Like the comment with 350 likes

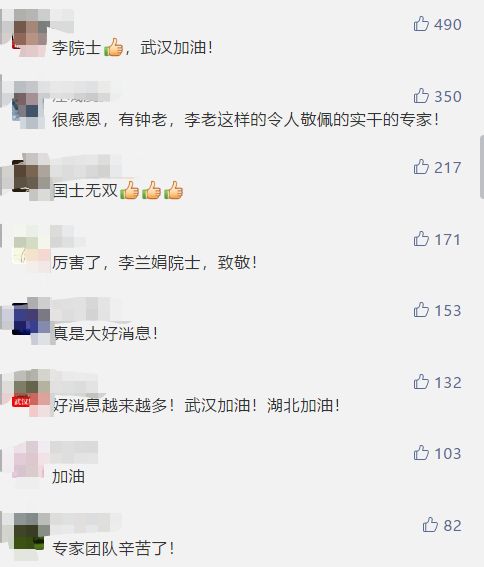click(x=421, y=96)
